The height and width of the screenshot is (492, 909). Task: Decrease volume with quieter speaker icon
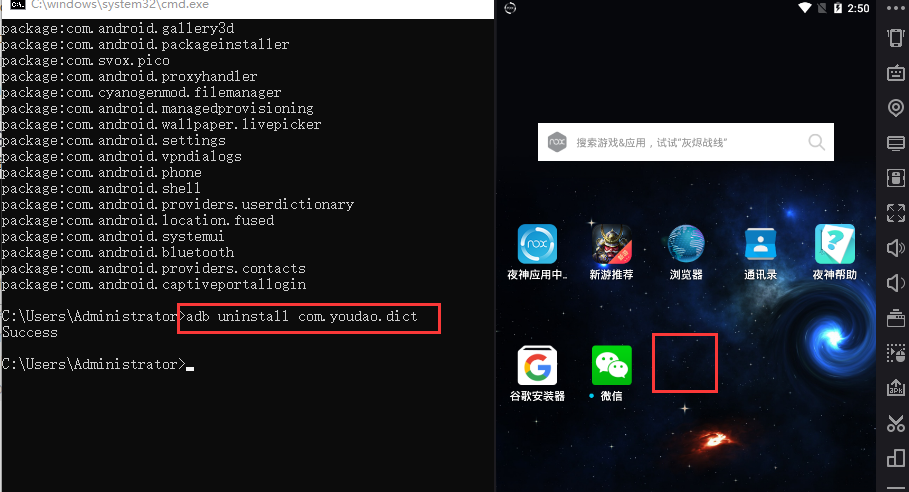(x=896, y=283)
